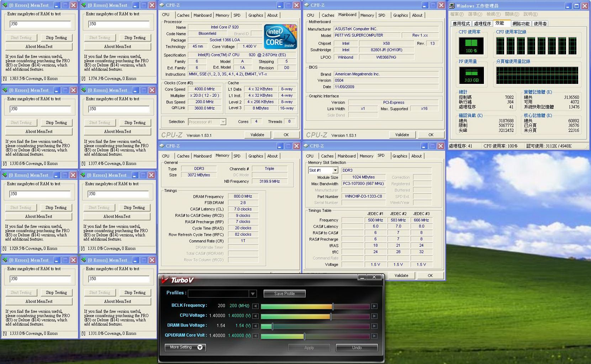Open the Processor #1 selection dropdown
Viewport: 591px width, 364px height.
click(223, 122)
